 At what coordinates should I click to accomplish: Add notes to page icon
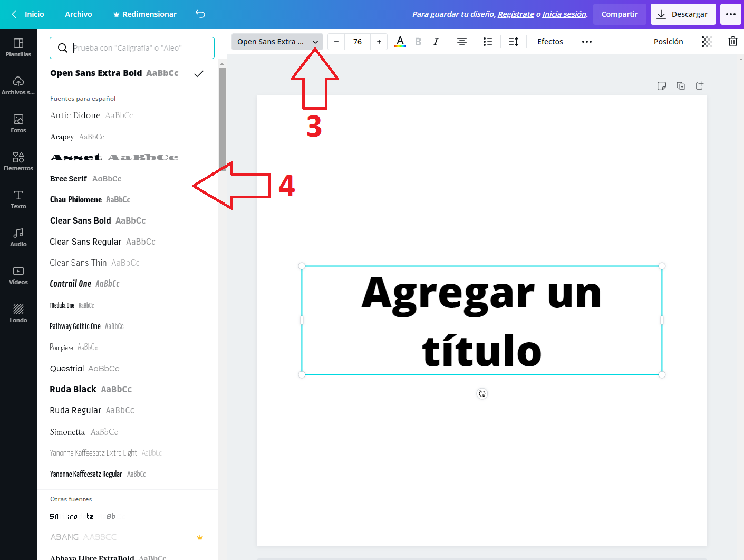pos(662,86)
